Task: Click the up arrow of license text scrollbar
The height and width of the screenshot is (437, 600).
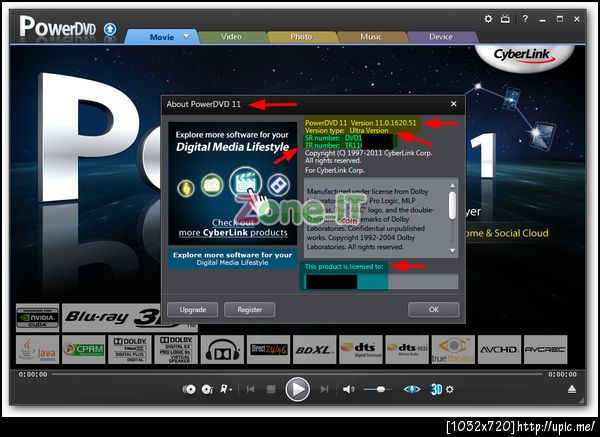Action: pyautogui.click(x=452, y=186)
